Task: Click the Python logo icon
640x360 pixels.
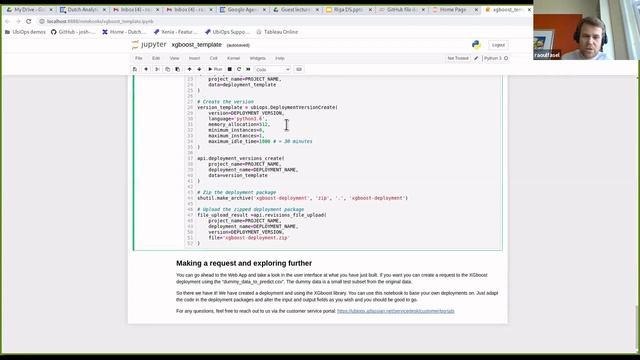Action: (x=476, y=45)
